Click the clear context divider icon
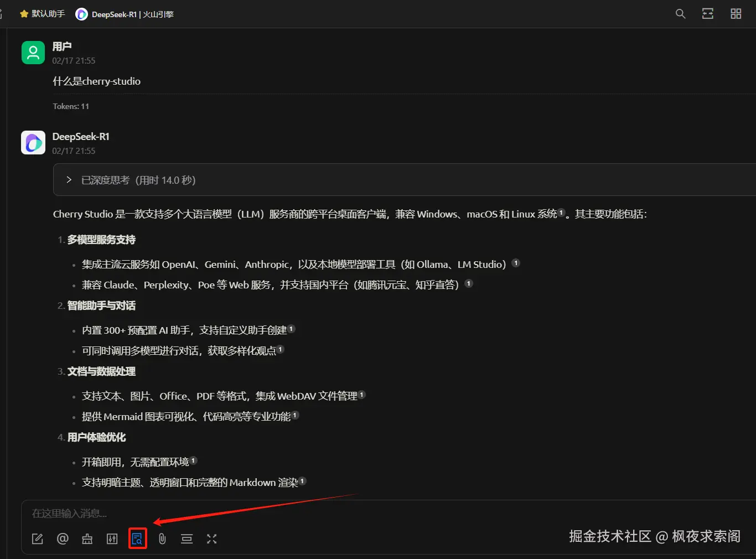 tap(187, 539)
